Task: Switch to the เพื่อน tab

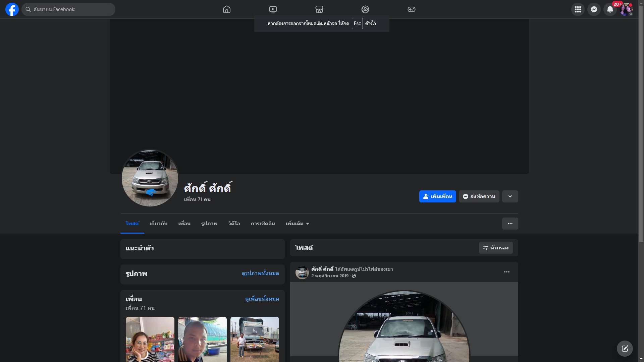Action: (184, 224)
